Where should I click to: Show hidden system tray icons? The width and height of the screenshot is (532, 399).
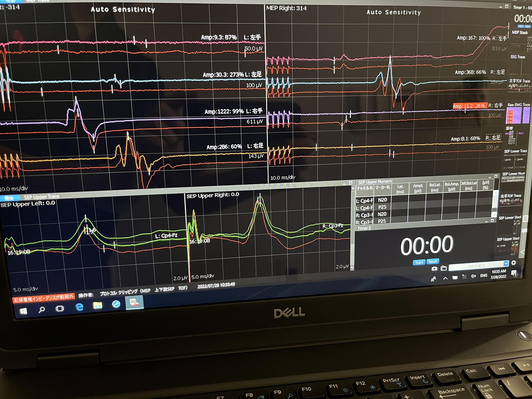pyautogui.click(x=445, y=278)
